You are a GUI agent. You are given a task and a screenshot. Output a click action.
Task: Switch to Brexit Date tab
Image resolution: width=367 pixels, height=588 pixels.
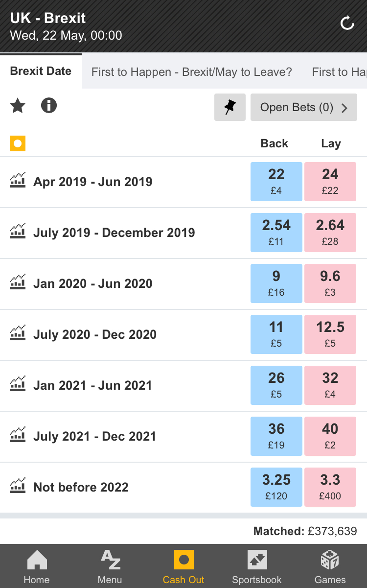point(41,71)
